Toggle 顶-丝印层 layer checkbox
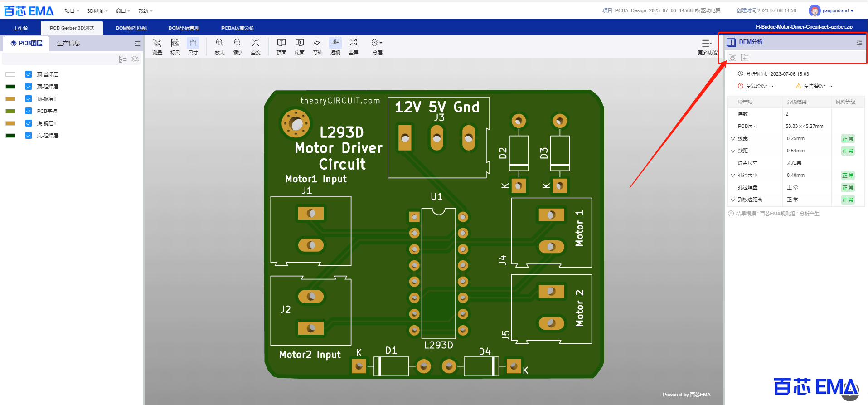The width and height of the screenshot is (868, 405). (x=29, y=74)
